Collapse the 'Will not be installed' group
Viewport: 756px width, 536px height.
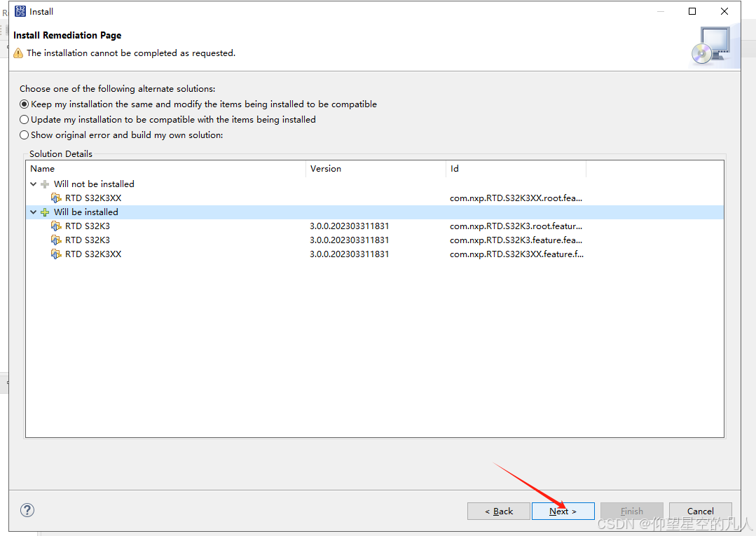[x=33, y=184]
